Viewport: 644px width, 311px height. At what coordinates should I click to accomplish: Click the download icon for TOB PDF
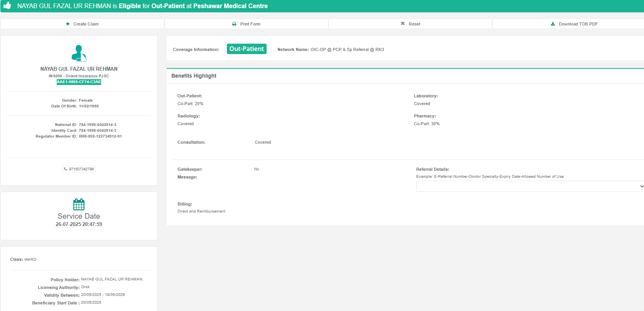click(553, 24)
